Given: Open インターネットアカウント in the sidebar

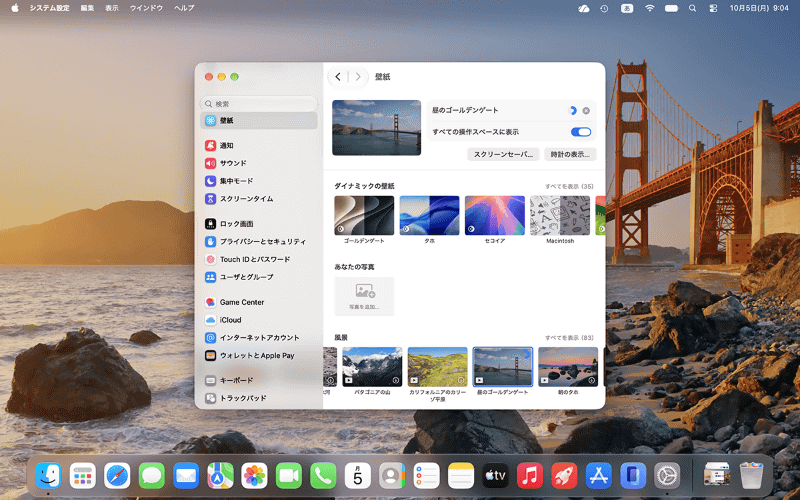Looking at the screenshot, I should 259,338.
